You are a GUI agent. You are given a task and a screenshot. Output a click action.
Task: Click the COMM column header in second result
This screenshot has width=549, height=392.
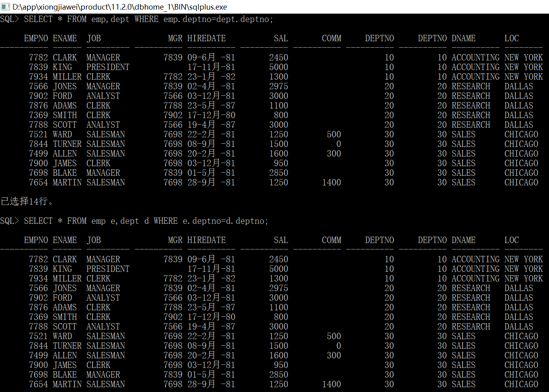point(332,240)
